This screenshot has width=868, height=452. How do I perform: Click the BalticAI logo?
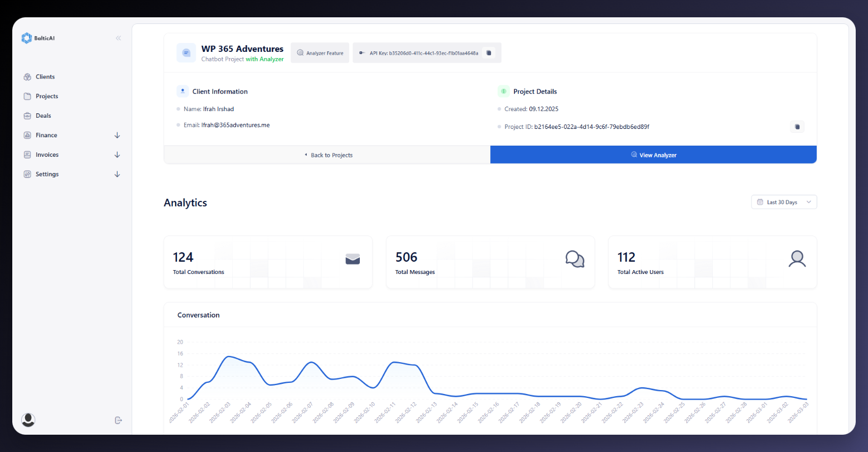38,39
